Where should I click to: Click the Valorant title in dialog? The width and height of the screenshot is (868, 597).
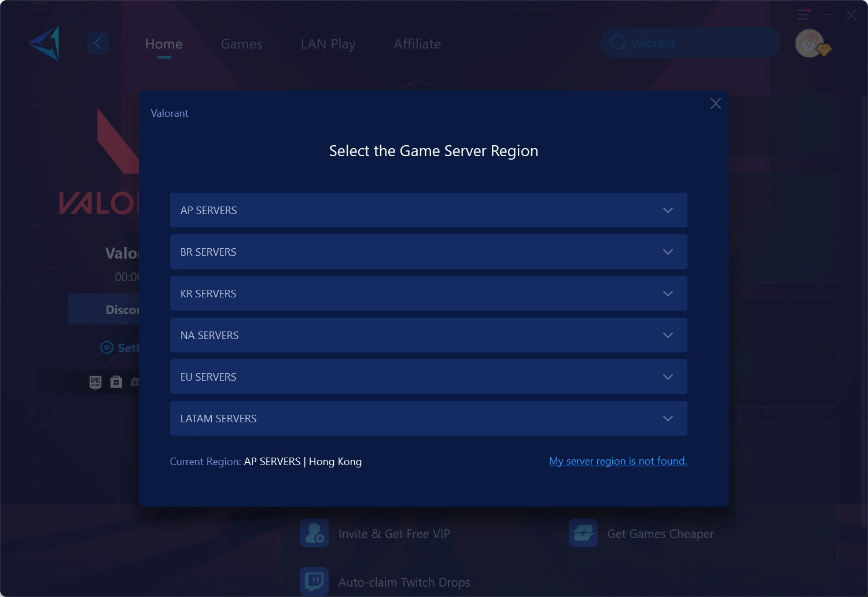click(170, 113)
